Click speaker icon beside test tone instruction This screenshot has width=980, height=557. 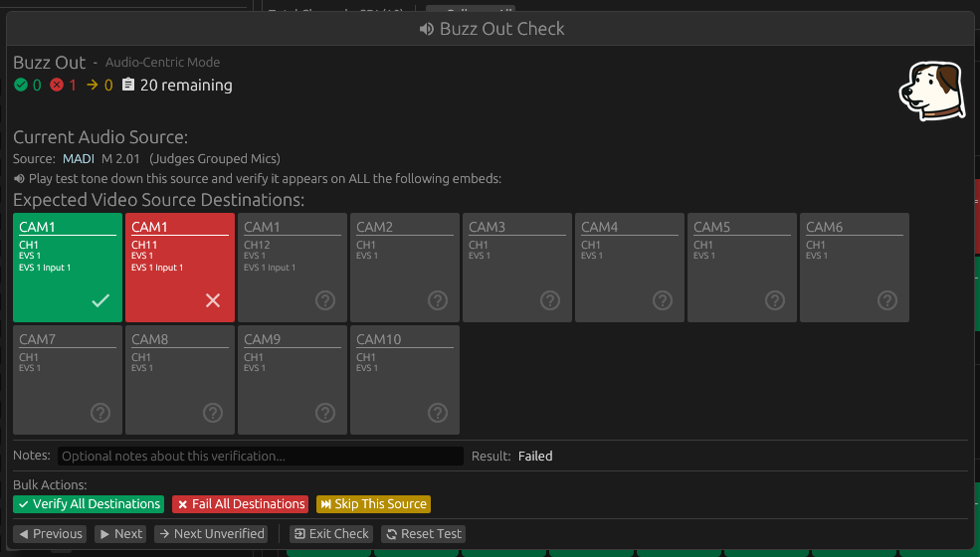point(19,179)
